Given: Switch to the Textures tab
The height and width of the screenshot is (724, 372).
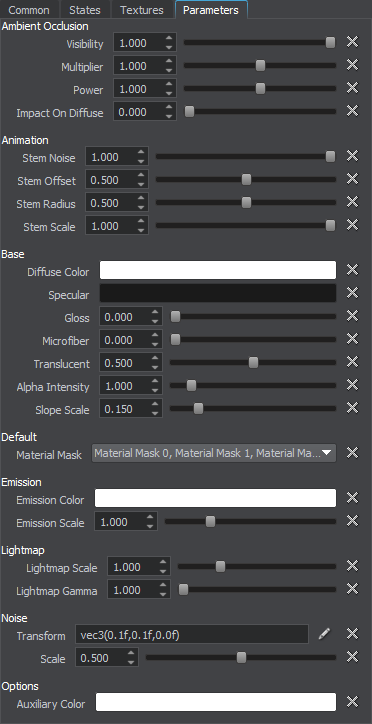Looking at the screenshot, I should coord(142,10).
